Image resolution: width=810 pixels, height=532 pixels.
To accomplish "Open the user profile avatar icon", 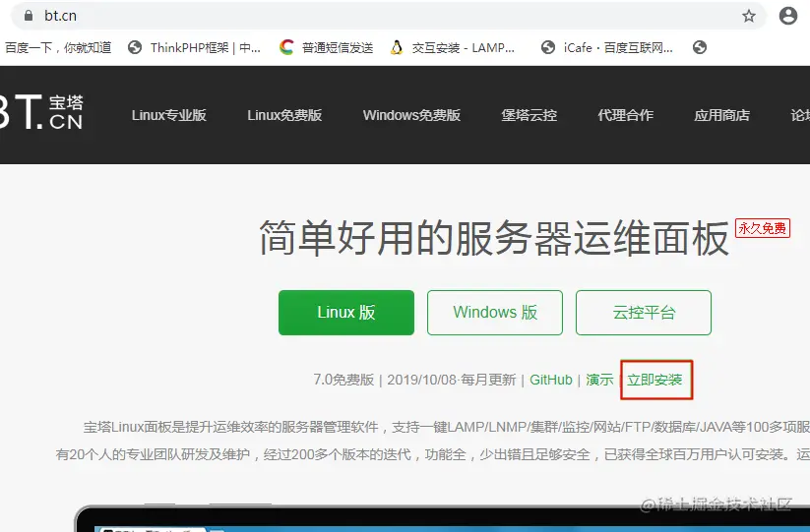I will [787, 16].
